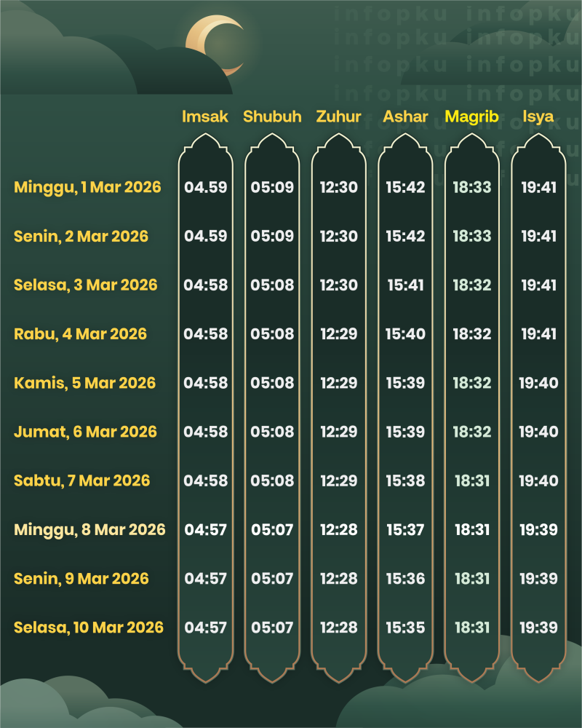Select the date Selasa, 3 Mar 2026
582x728 pixels.
(x=85, y=285)
